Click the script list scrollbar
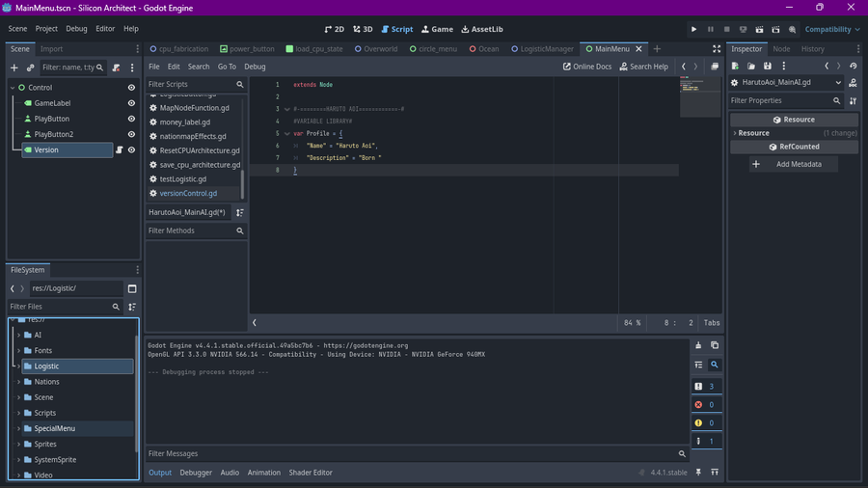The width and height of the screenshot is (868, 488). click(x=242, y=183)
